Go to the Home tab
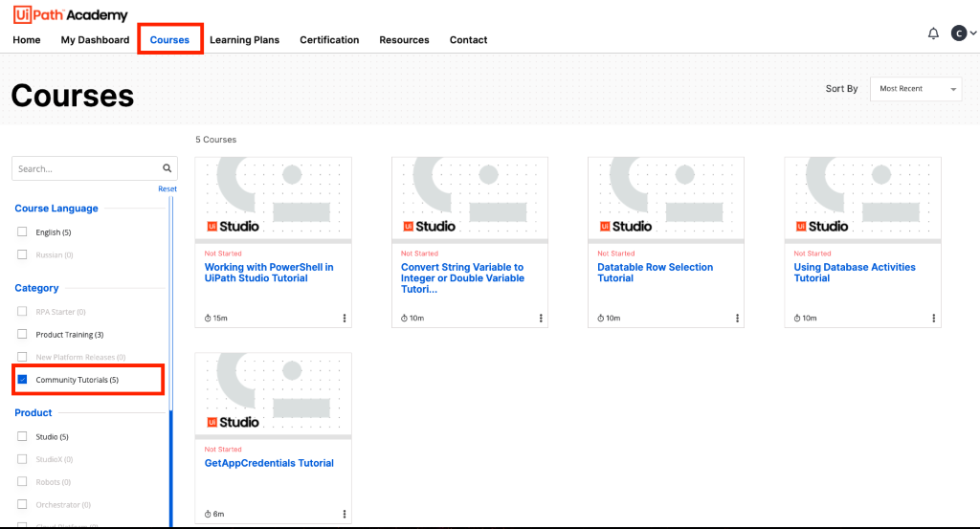The height and width of the screenshot is (529, 980). click(26, 40)
